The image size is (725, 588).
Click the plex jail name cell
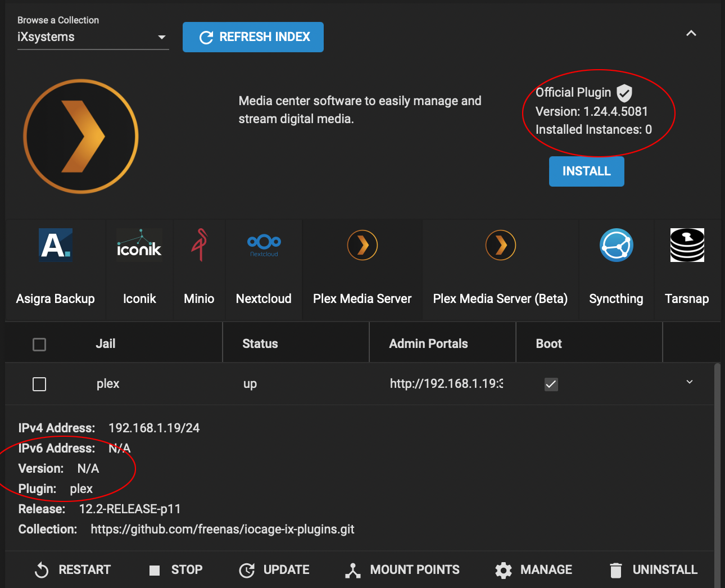click(108, 384)
